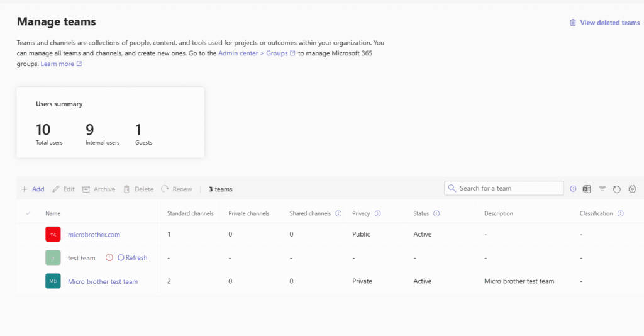Open the filter icon in table toolbar
The height and width of the screenshot is (336, 644).
tap(602, 189)
